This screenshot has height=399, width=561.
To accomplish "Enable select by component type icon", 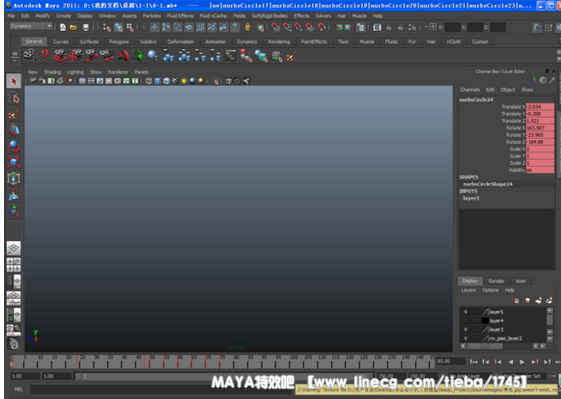I will (130, 27).
